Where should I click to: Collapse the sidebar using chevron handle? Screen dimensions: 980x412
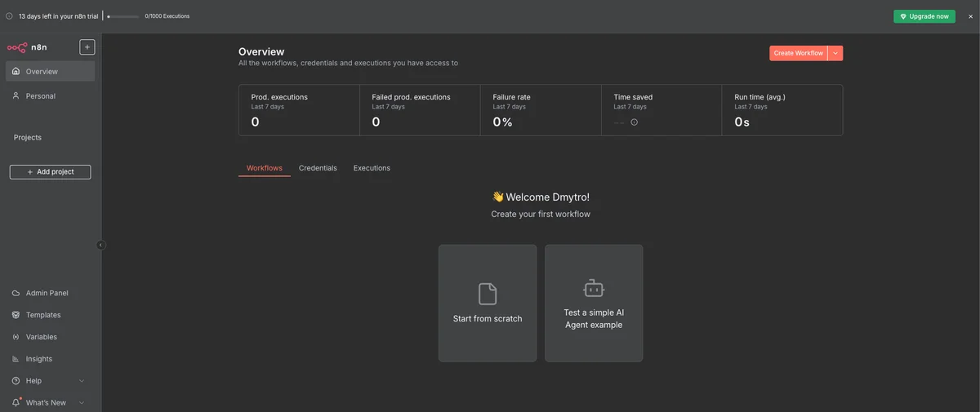tap(101, 245)
